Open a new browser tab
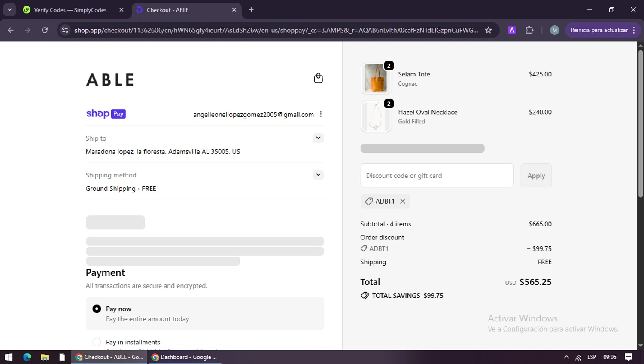This screenshot has height=364, width=644. (251, 10)
